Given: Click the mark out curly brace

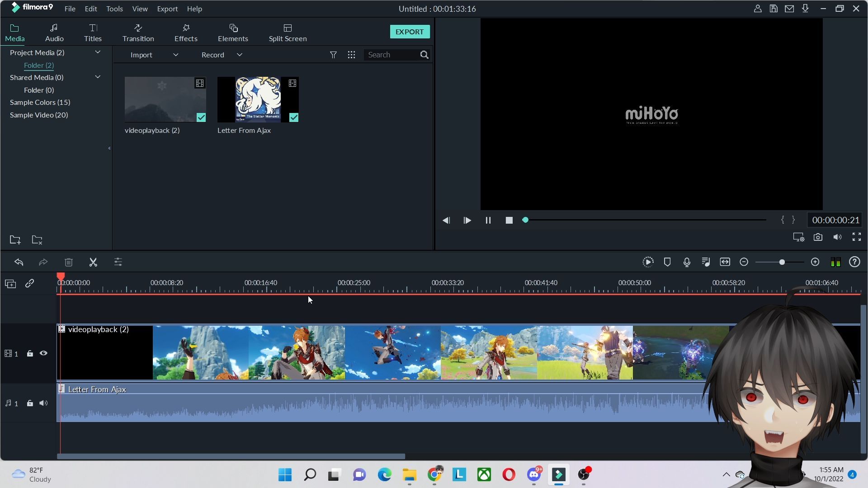Looking at the screenshot, I should coord(793,220).
